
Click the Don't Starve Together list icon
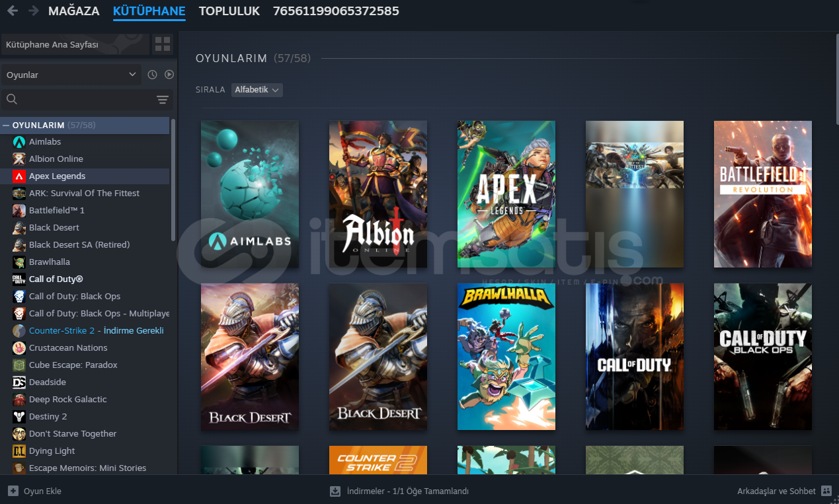pyautogui.click(x=19, y=434)
